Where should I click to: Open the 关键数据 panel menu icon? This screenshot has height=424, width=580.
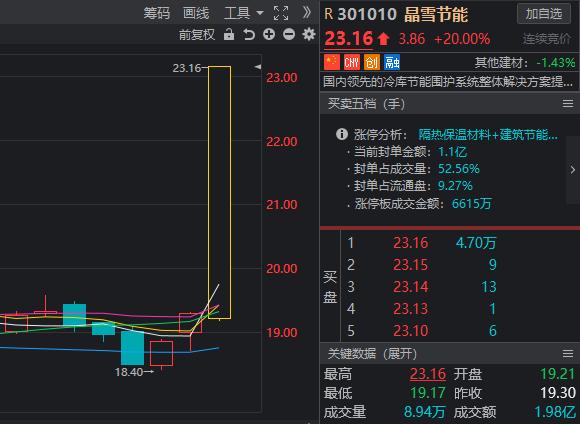(x=568, y=354)
